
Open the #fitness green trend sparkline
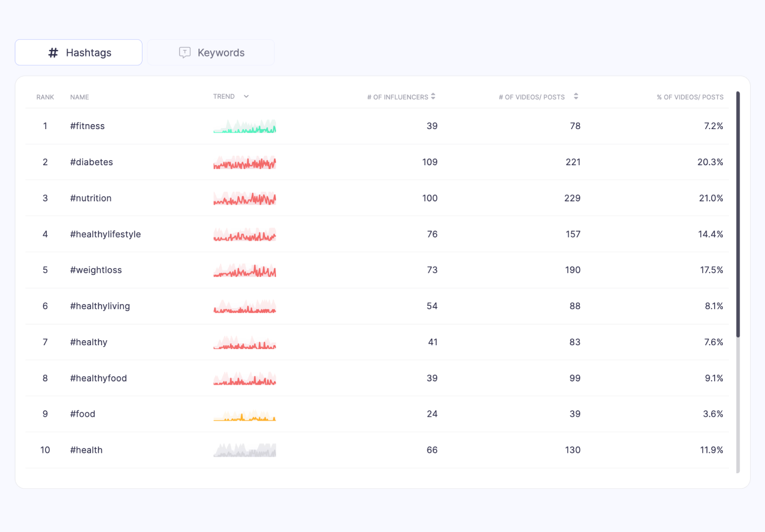pyautogui.click(x=244, y=126)
